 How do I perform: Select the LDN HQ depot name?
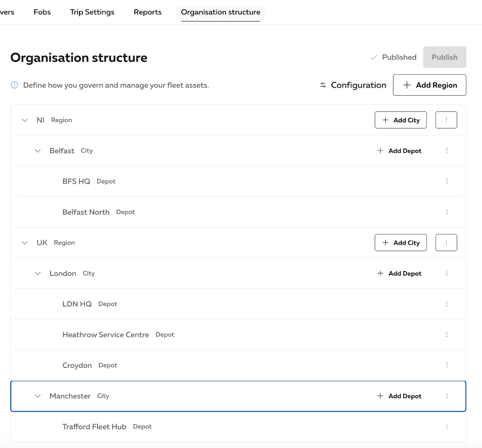point(77,304)
